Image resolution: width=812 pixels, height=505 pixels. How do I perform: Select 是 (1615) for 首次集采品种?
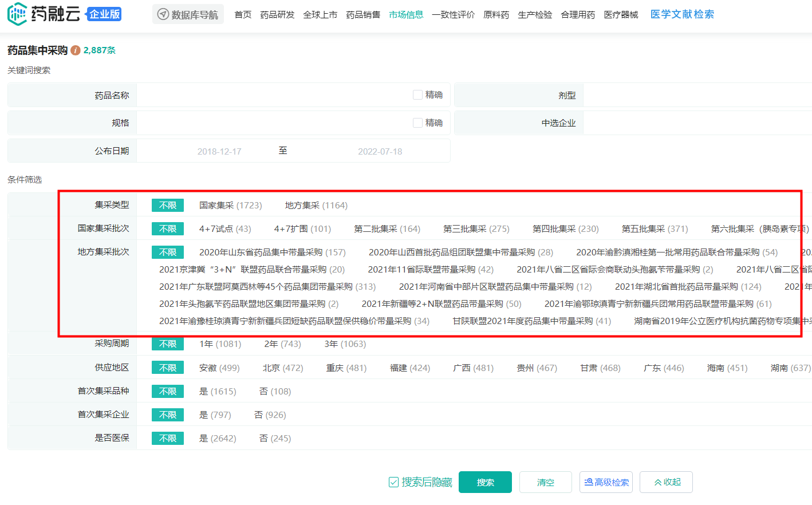218,391
